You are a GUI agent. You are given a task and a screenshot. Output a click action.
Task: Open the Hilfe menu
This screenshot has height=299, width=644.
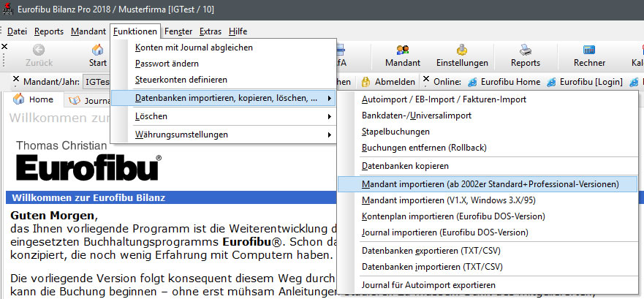(238, 31)
